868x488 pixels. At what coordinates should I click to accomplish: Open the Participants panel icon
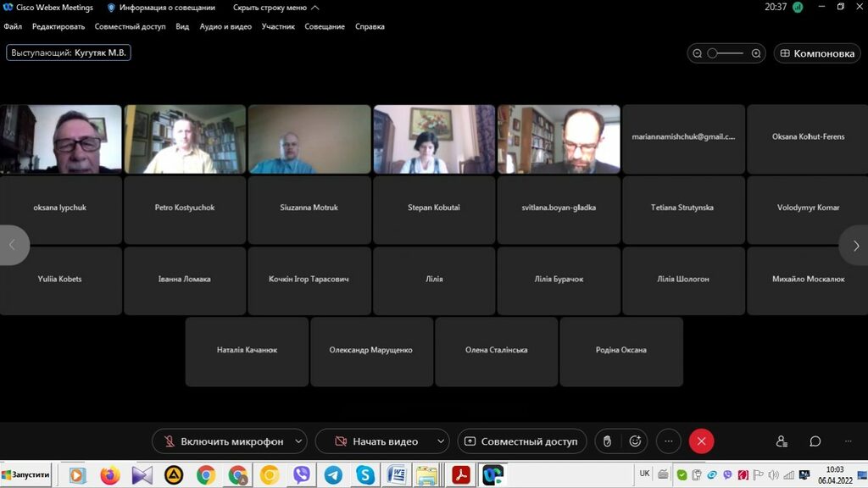782,441
